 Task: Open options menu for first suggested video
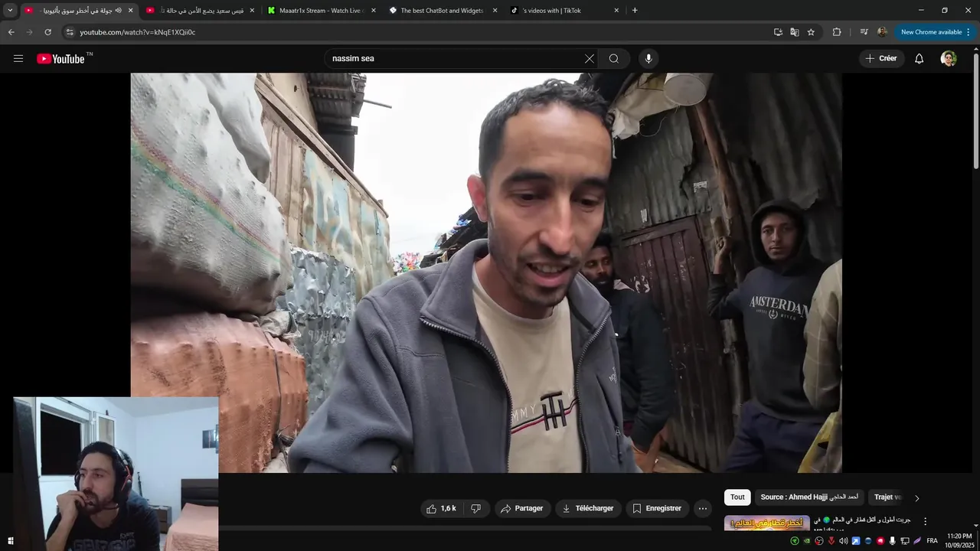(x=925, y=521)
